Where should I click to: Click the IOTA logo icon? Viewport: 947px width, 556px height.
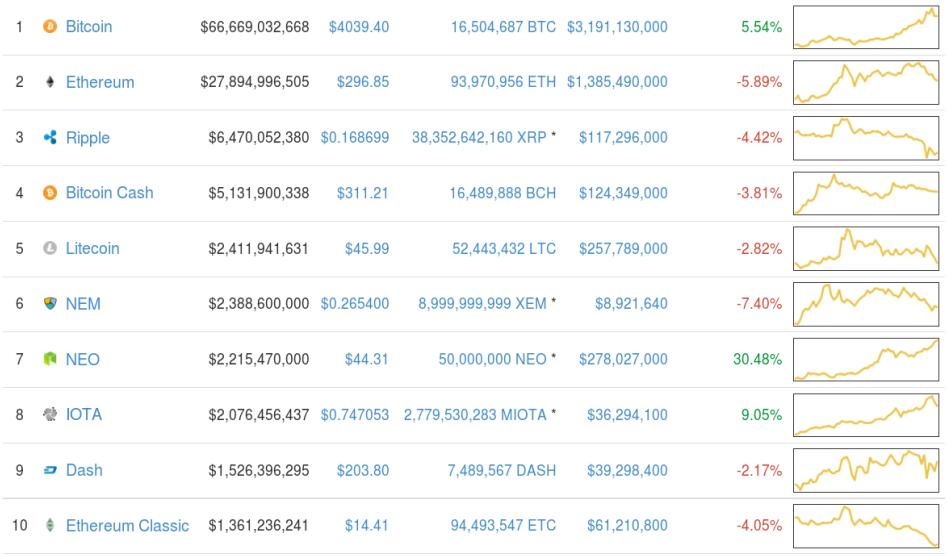(x=50, y=415)
